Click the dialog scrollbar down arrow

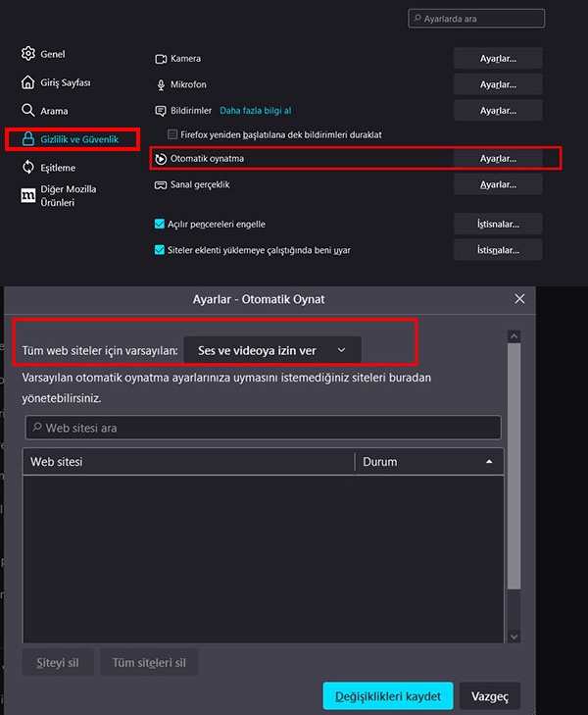pyautogui.click(x=514, y=637)
